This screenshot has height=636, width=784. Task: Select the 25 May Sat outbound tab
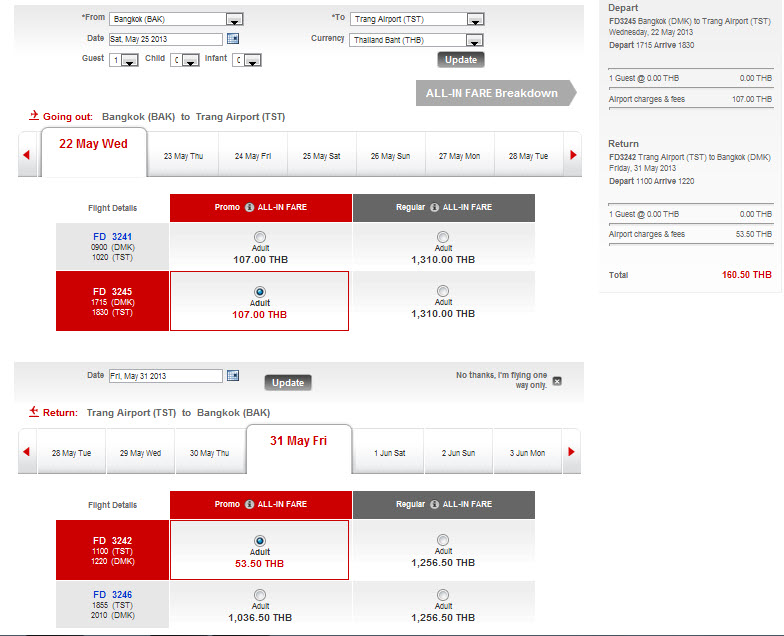[322, 155]
